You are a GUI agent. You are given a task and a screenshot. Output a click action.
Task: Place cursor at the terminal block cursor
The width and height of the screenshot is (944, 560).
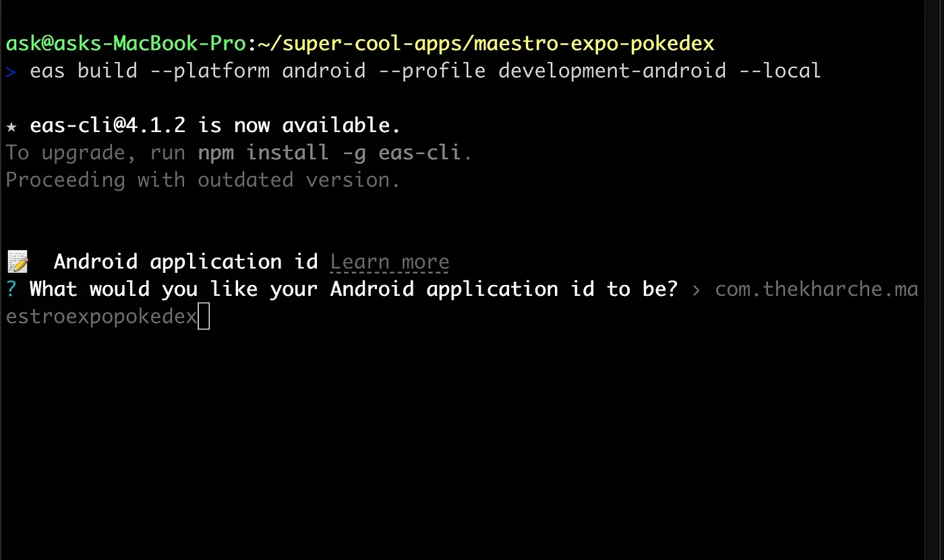(x=204, y=317)
